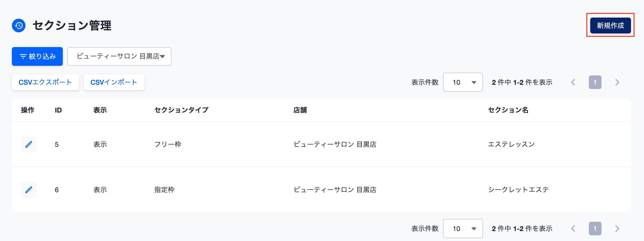Viewport: 644px width, 241px height.
Task: Open the bottom 表示件数 dropdown showing 10
Action: (463, 229)
